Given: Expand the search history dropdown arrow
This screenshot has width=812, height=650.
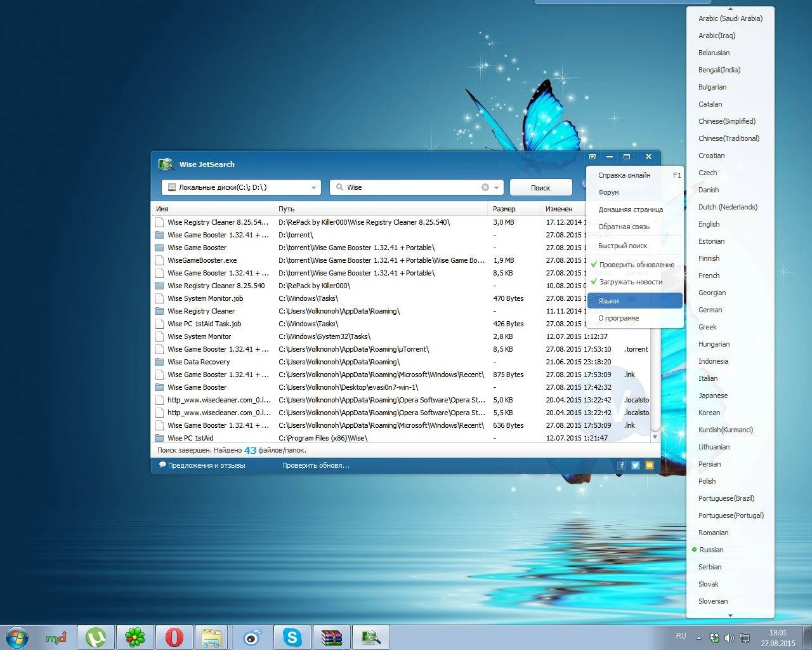Looking at the screenshot, I should (x=497, y=188).
